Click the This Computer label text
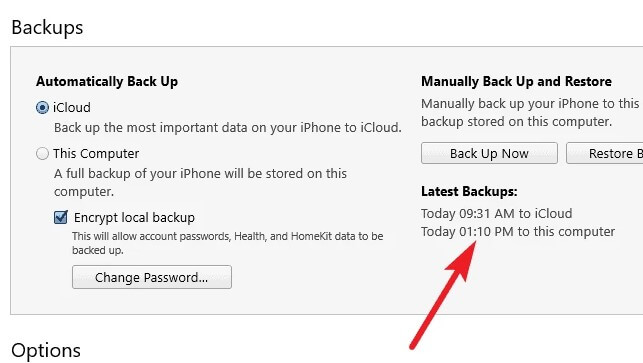Viewport: 643px width, 363px height. pos(96,153)
